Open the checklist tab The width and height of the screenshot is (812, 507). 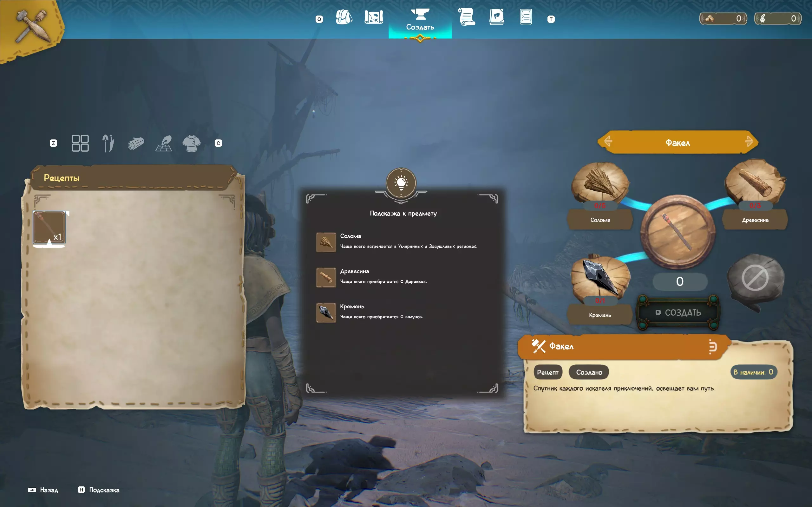pyautogui.click(x=526, y=17)
